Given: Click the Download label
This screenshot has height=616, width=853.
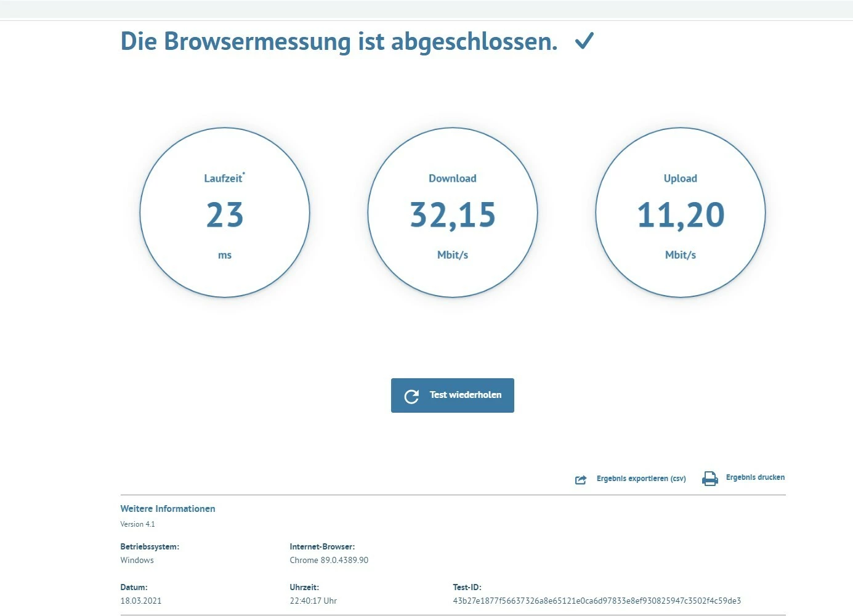Looking at the screenshot, I should pos(453,179).
